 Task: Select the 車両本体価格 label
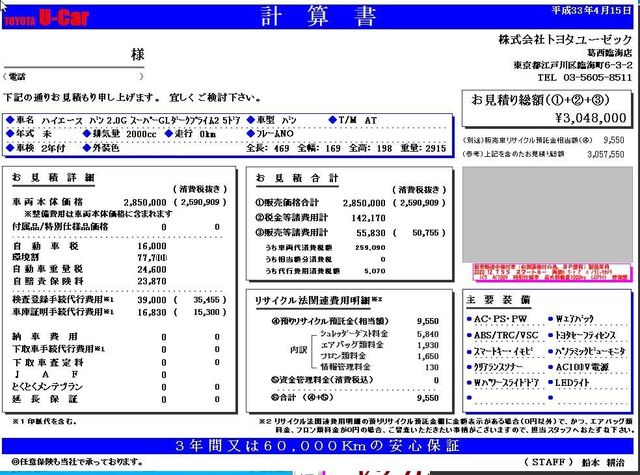coord(48,202)
